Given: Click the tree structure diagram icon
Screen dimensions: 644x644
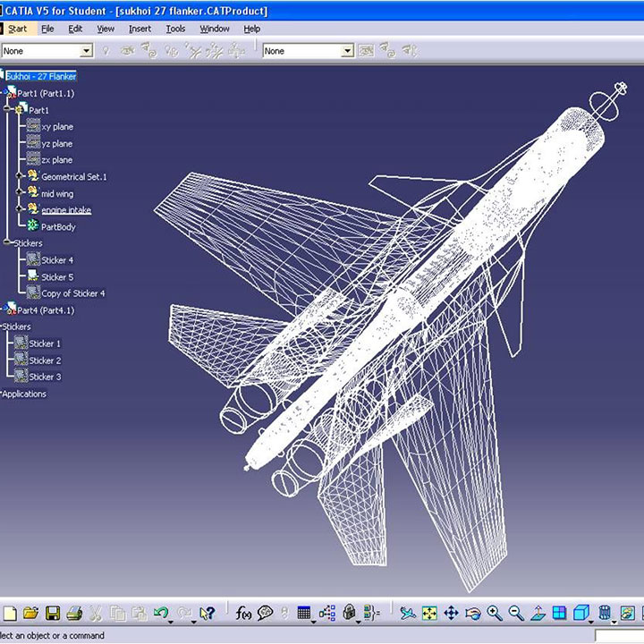Looking at the screenshot, I should 327,614.
